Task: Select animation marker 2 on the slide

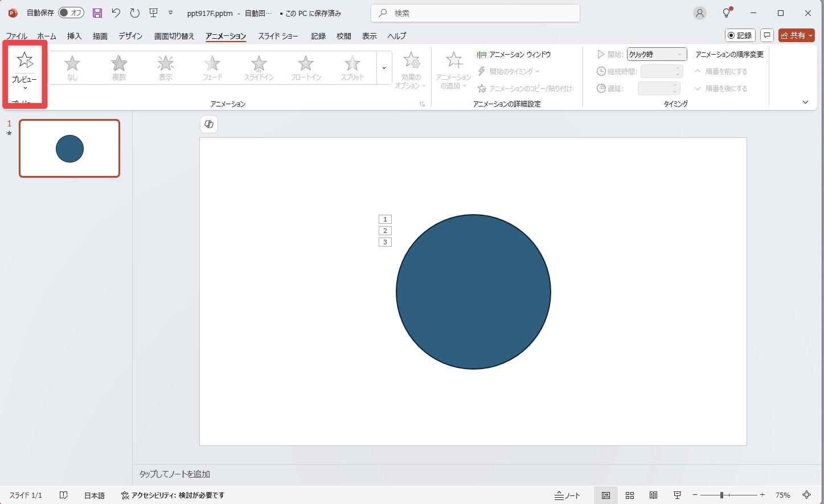Action: point(385,231)
